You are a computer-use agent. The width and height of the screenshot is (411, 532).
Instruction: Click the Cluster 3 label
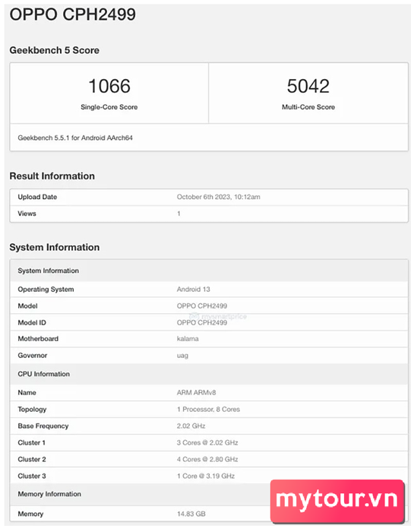32,476
